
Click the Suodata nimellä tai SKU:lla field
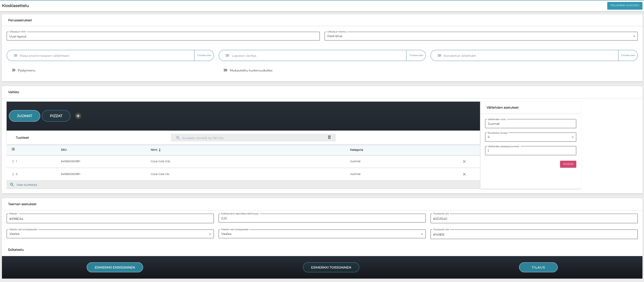(253, 138)
